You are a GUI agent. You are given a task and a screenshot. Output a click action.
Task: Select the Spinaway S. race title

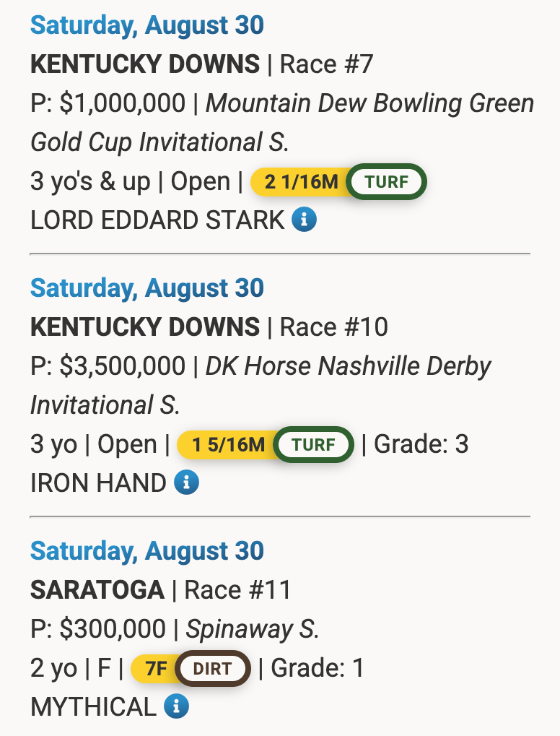[253, 629]
